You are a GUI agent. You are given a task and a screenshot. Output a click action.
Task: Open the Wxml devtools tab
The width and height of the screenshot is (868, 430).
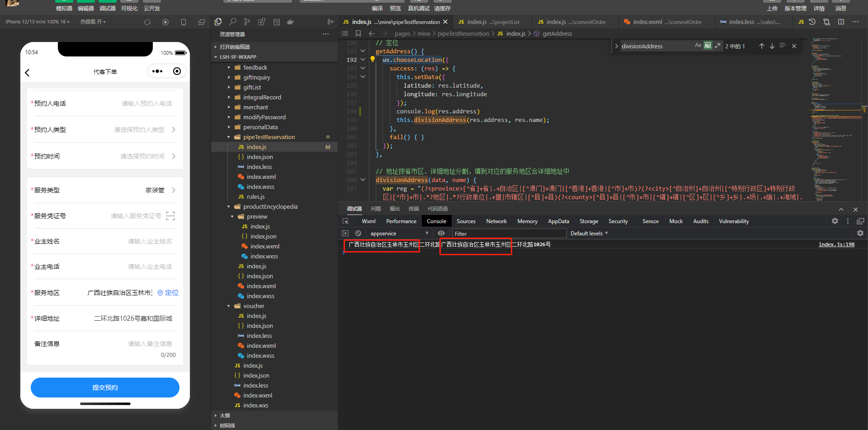click(x=368, y=221)
